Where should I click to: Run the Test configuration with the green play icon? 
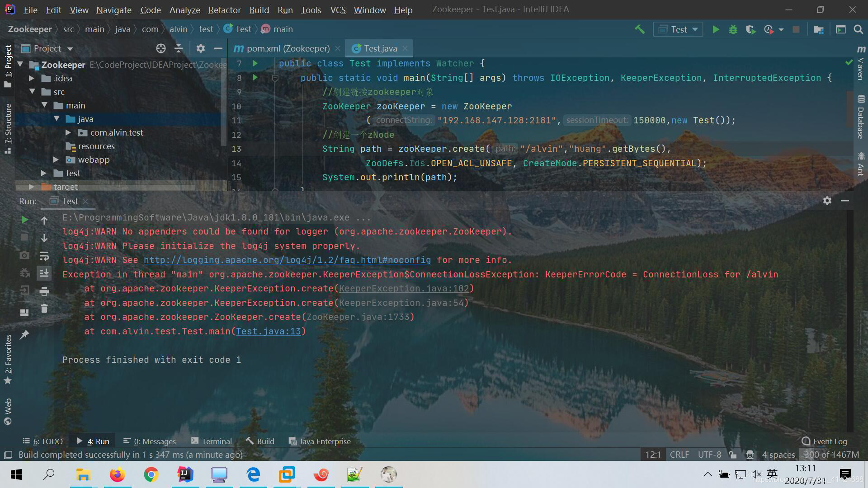click(x=716, y=29)
